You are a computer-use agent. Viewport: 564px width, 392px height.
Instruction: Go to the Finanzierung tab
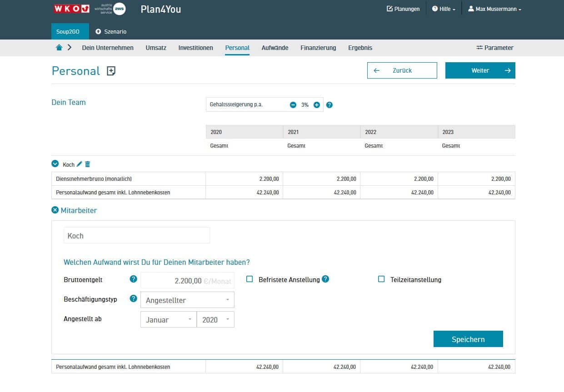point(318,48)
